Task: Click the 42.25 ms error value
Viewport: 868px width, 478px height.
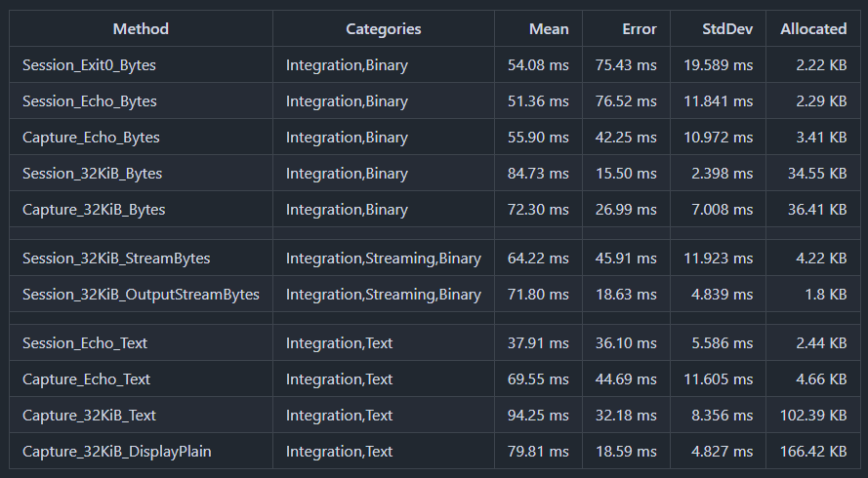Action: (626, 138)
